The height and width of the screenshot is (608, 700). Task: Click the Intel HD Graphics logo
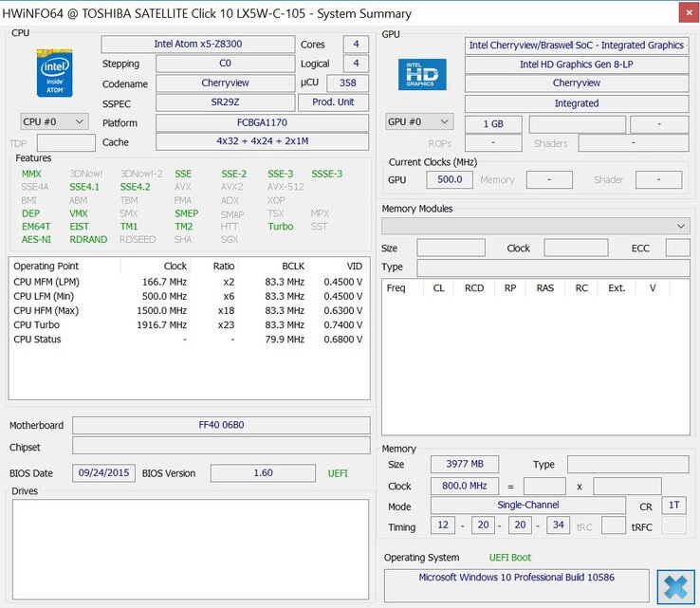[422, 74]
